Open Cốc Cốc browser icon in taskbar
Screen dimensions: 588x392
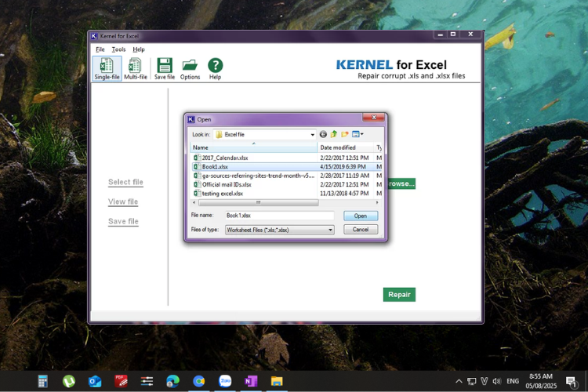(199, 382)
